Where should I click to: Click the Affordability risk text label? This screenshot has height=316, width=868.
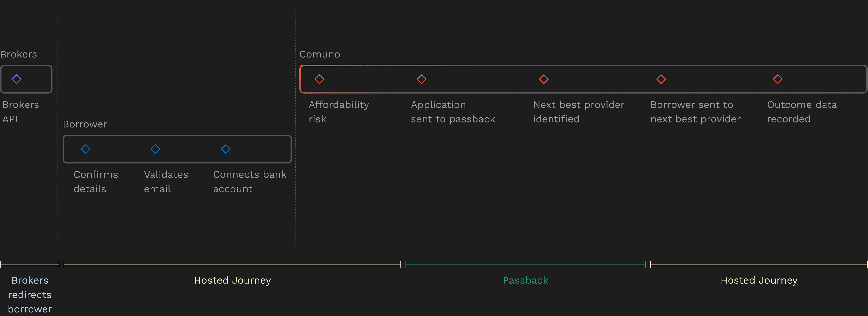338,112
